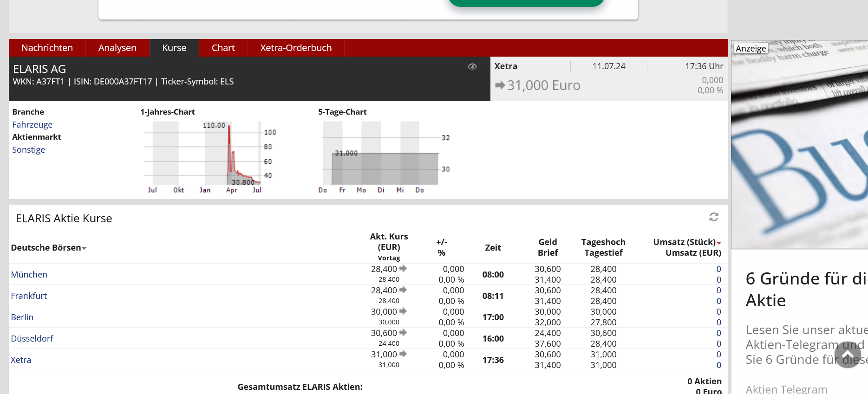
Task: Toggle the watchlist eye icon for ELARIS AG
Action: 472,67
